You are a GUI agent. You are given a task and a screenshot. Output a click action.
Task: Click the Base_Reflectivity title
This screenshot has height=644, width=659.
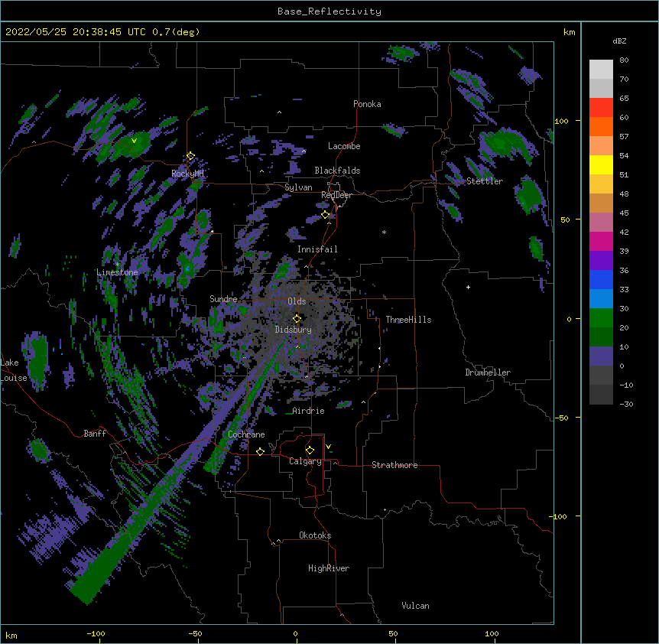point(329,11)
